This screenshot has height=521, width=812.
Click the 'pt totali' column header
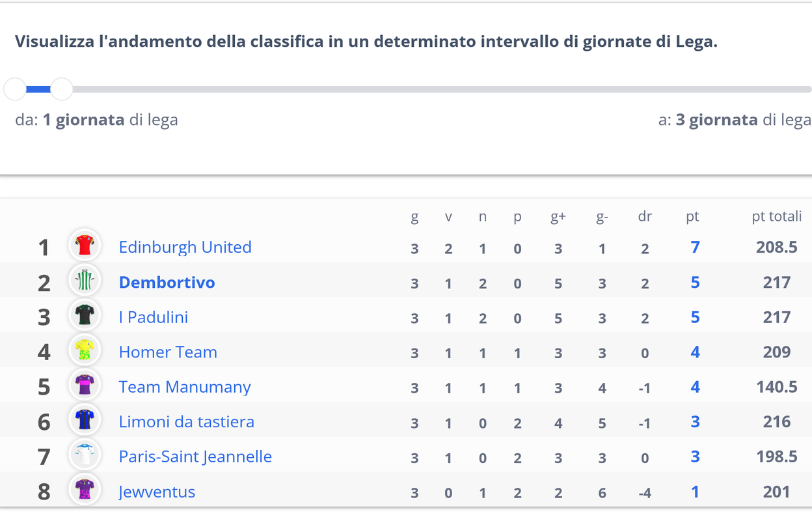(777, 216)
